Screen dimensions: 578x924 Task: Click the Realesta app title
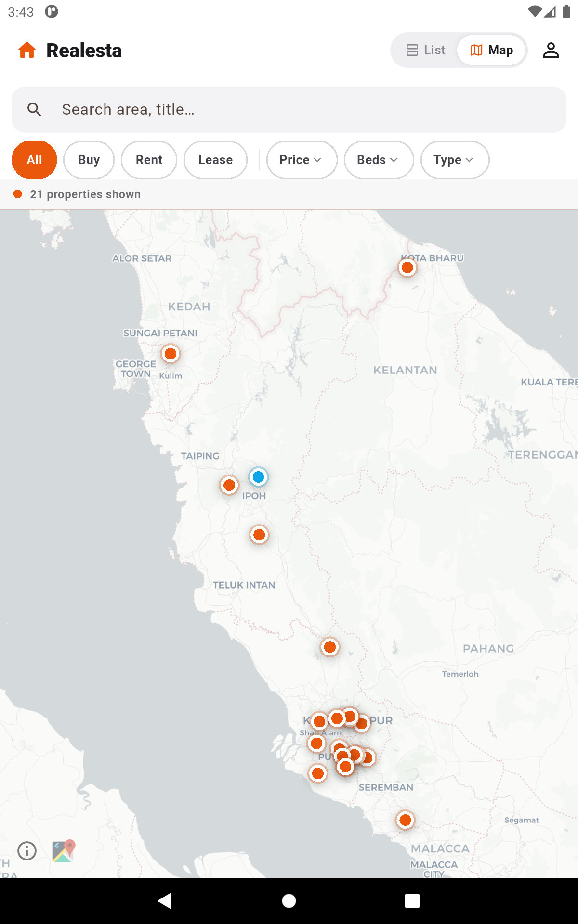coord(84,51)
